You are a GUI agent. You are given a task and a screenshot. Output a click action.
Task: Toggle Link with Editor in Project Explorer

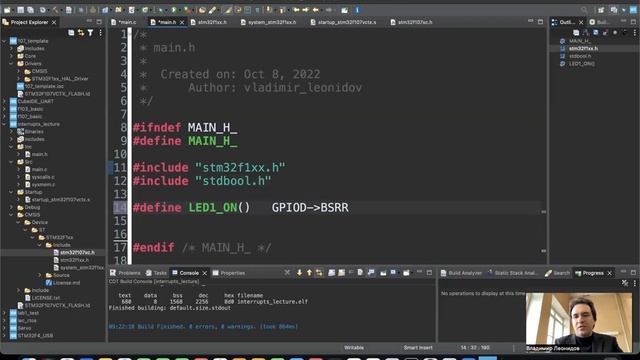click(x=81, y=33)
